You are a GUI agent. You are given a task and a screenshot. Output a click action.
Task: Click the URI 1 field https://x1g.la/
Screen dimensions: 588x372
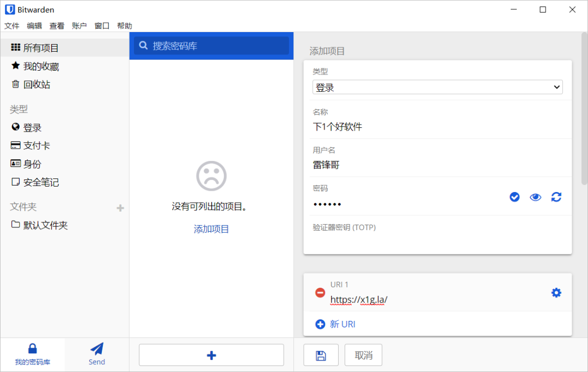[437, 300]
